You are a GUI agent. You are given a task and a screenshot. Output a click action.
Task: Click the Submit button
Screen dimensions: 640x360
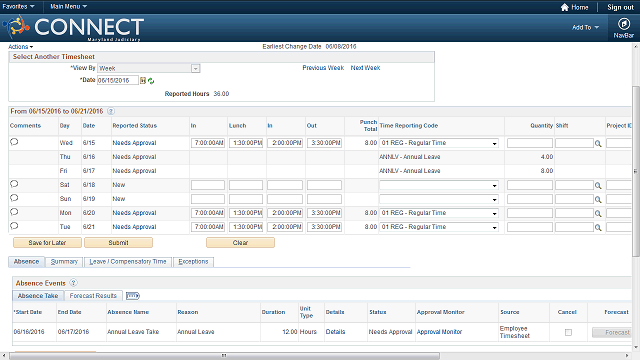pyautogui.click(x=118, y=242)
